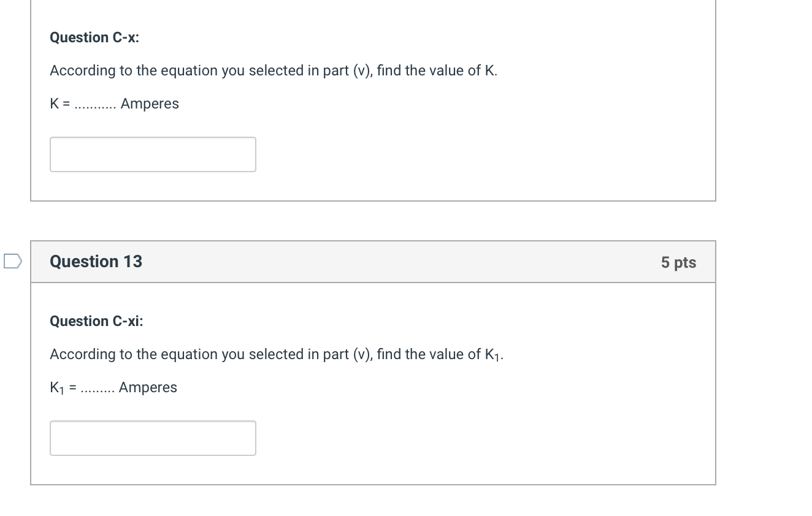Screen dimensions: 812x516
Task: Click the 5 pts label
Action: pos(678,262)
